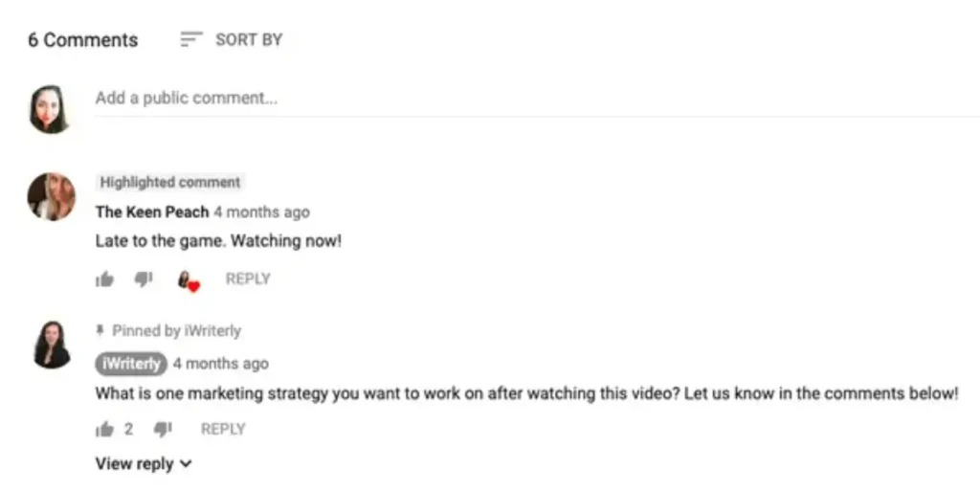
Task: Click the iWriterly channel name badge
Action: pos(131,364)
